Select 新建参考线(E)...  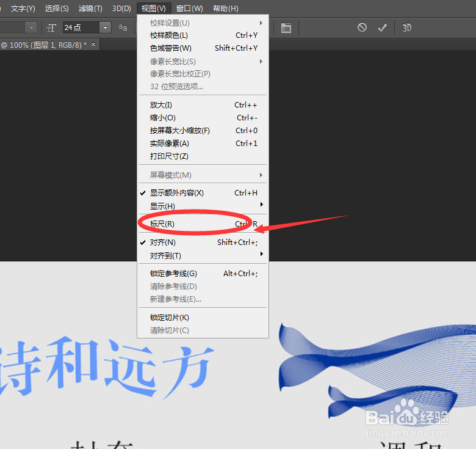[203, 299]
